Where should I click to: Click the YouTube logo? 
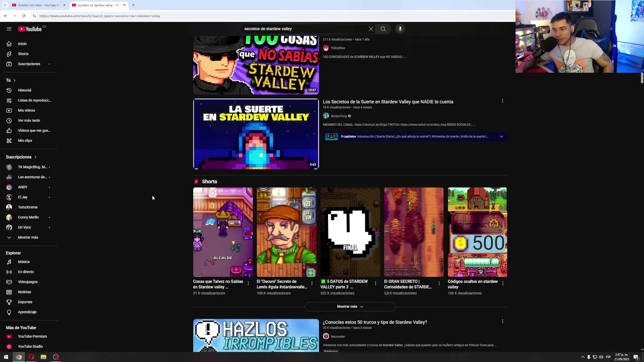pos(30,29)
